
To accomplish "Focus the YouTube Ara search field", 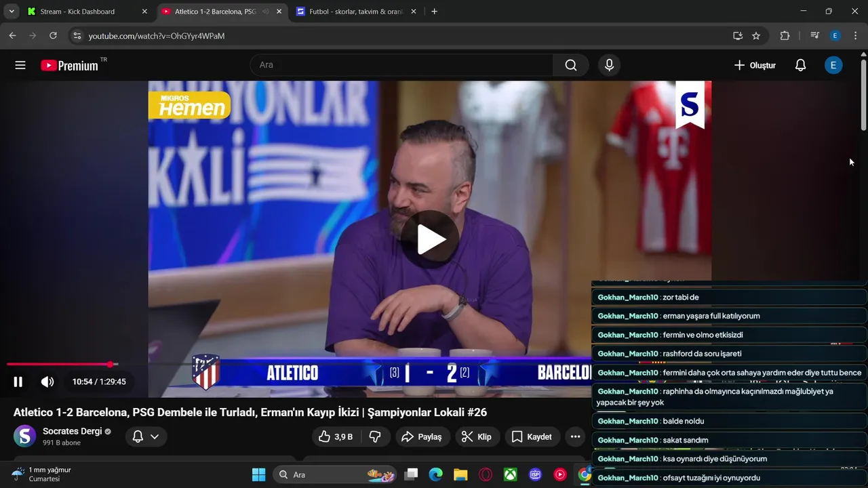I will pos(401,65).
